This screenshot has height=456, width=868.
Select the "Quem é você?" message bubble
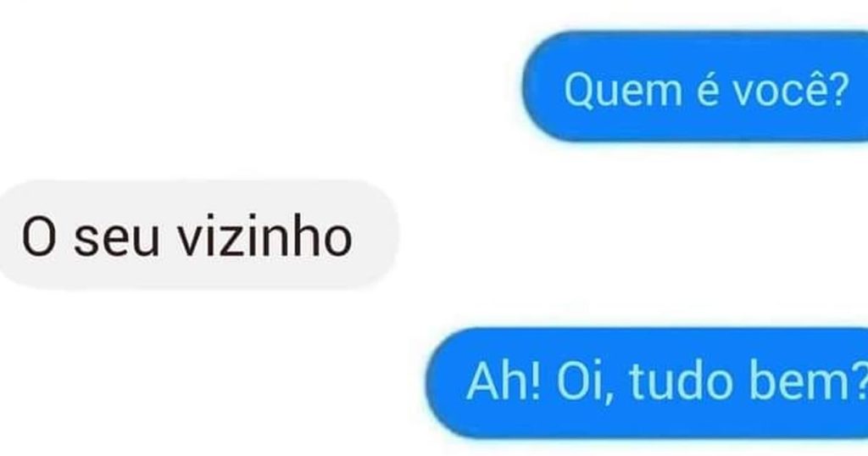(x=695, y=86)
